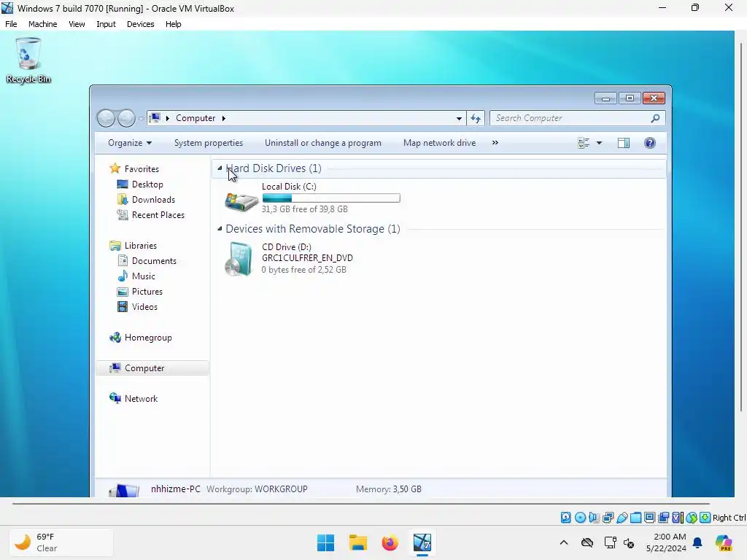Click VirtualBox VM taskbar icon
Viewport: 747px width, 560px height.
[422, 542]
